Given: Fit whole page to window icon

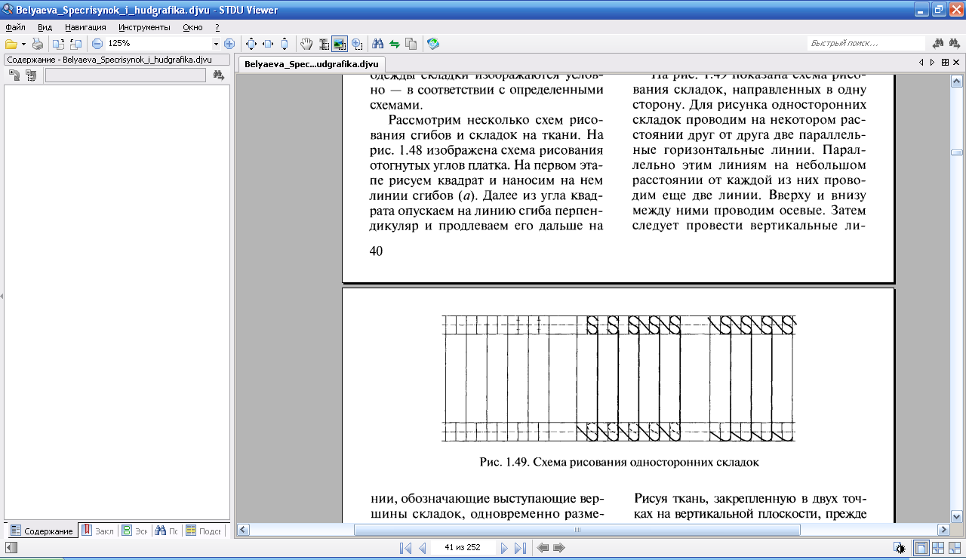Looking at the screenshot, I should [251, 44].
